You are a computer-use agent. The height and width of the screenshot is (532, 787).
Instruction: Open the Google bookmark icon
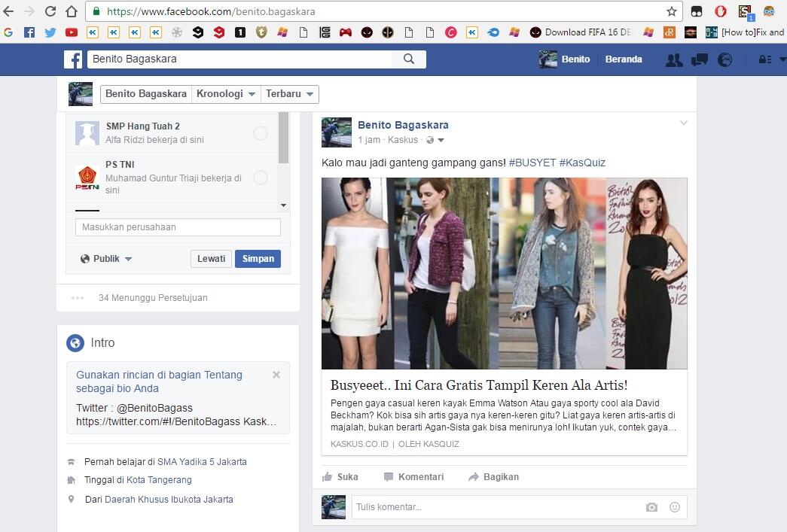(8, 32)
